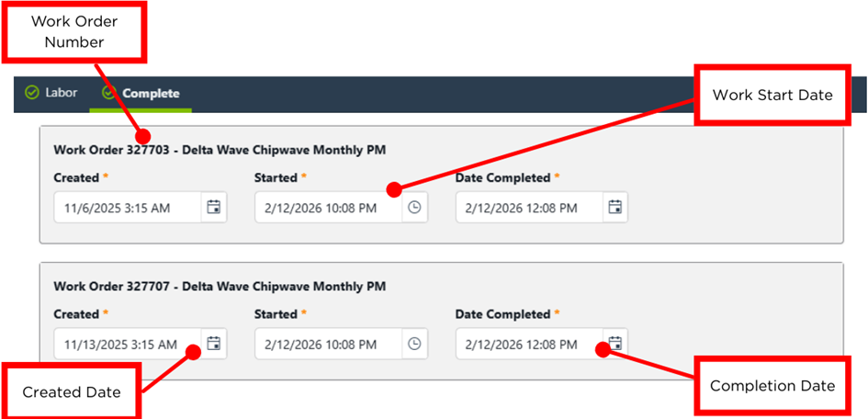Click the Created field showing 11/6/2025 3:15 AM
The width and height of the screenshot is (868, 419).
click(127, 208)
